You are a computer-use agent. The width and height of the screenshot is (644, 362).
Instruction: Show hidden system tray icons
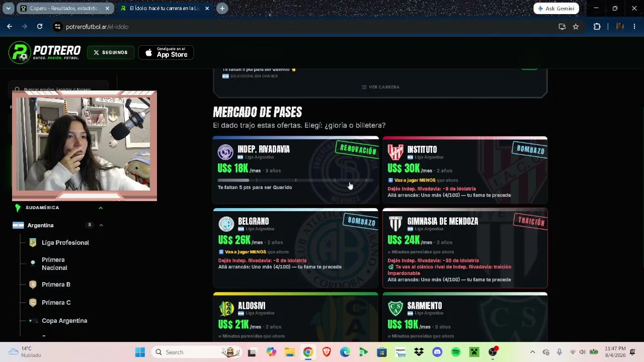pos(533,352)
